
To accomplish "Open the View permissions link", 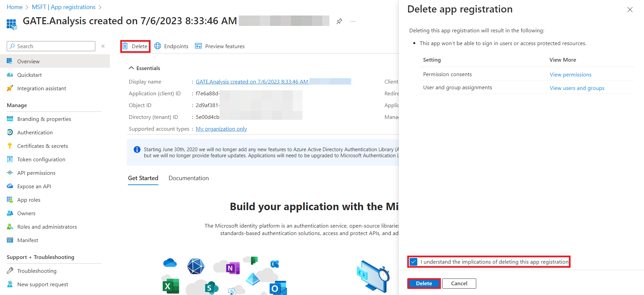I will 570,74.
